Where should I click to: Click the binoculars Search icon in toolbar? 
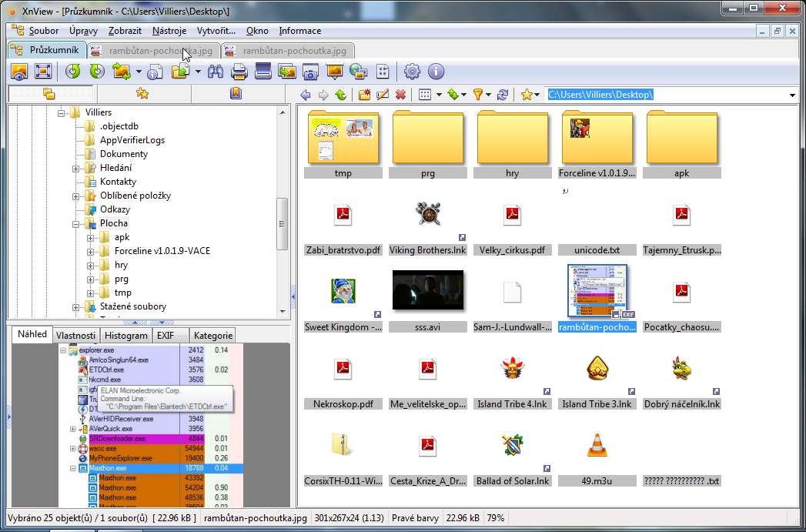tap(216, 72)
